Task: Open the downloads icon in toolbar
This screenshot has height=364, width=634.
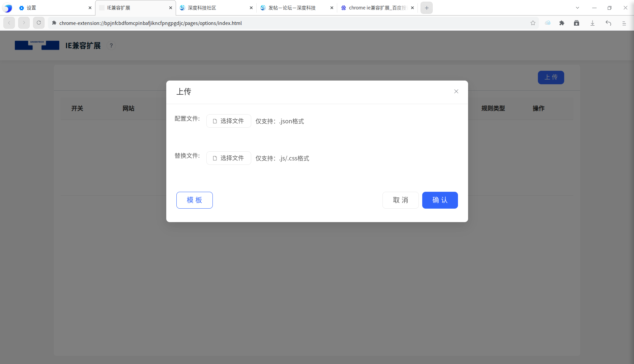Action: 592,23
